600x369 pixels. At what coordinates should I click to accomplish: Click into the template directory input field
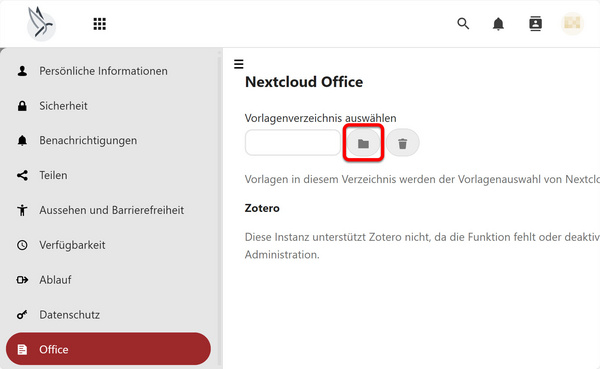(x=293, y=142)
